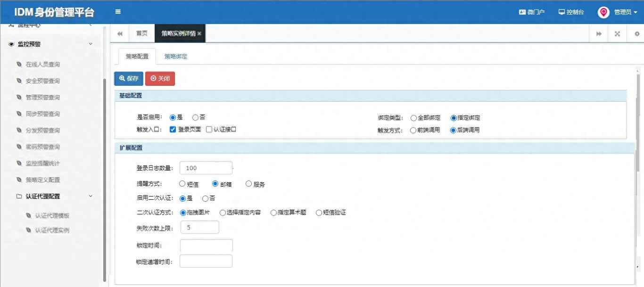
Task: Open 同步预警查询 in sidebar
Action: [x=43, y=114]
